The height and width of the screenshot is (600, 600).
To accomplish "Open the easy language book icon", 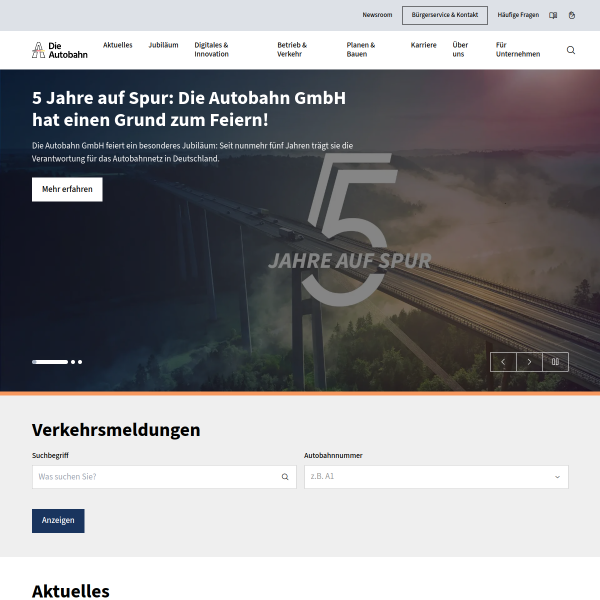I will [x=553, y=15].
